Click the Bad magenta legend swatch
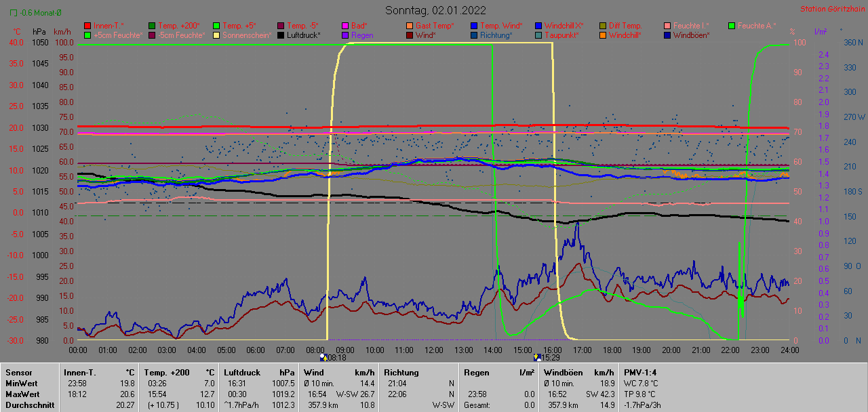The width and height of the screenshot is (868, 412). click(344, 25)
